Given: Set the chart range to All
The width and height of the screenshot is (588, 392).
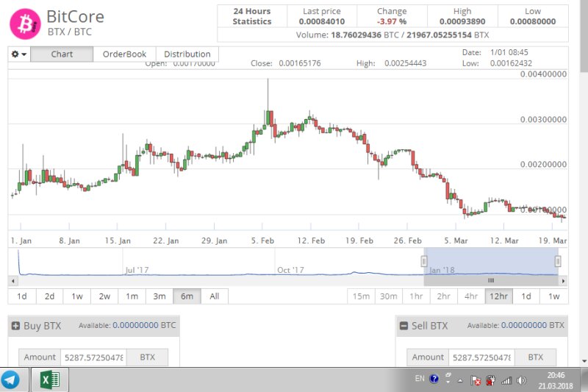Looking at the screenshot, I should point(214,296).
